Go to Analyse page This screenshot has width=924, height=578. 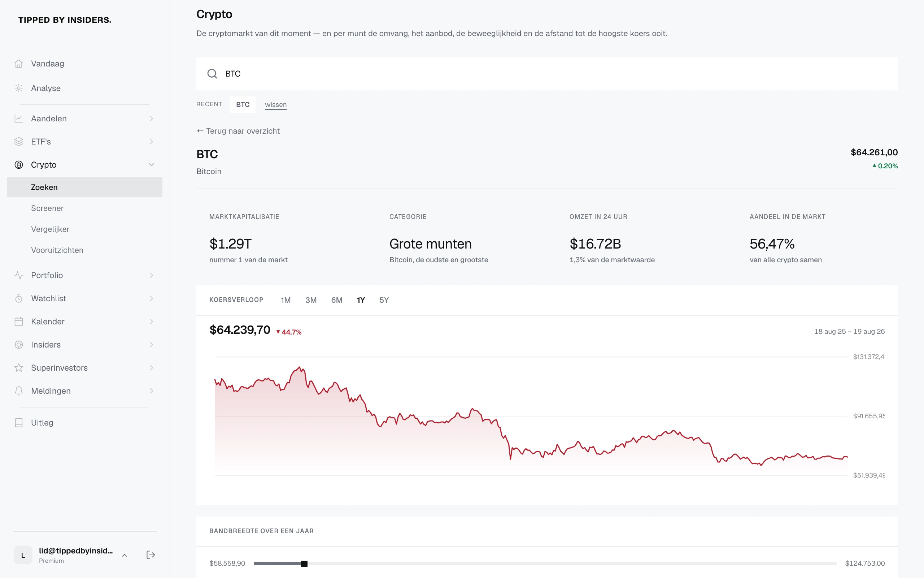click(x=85, y=88)
